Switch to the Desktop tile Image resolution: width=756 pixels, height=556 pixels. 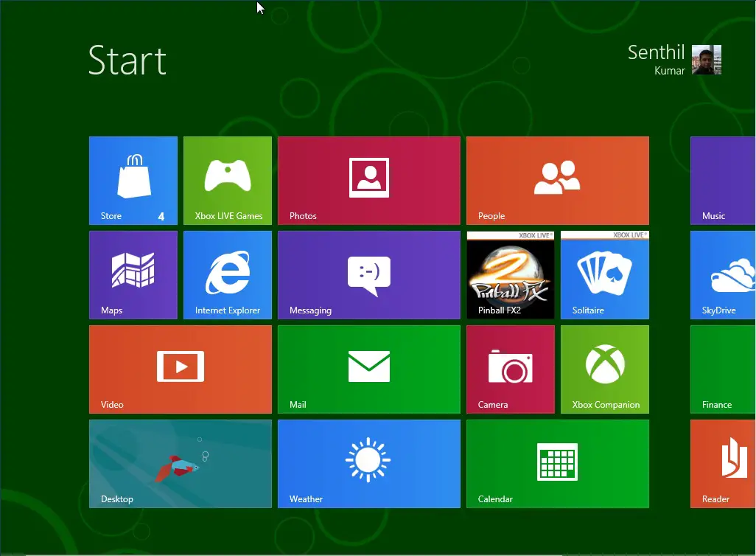180,463
